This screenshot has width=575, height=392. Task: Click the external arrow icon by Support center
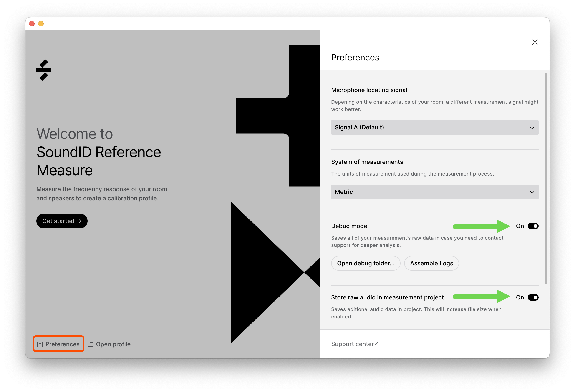point(377,343)
